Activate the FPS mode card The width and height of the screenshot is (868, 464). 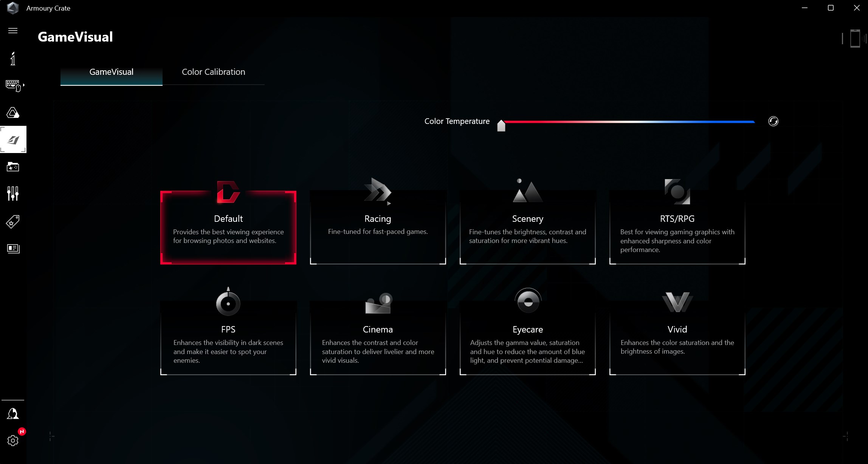tap(228, 337)
